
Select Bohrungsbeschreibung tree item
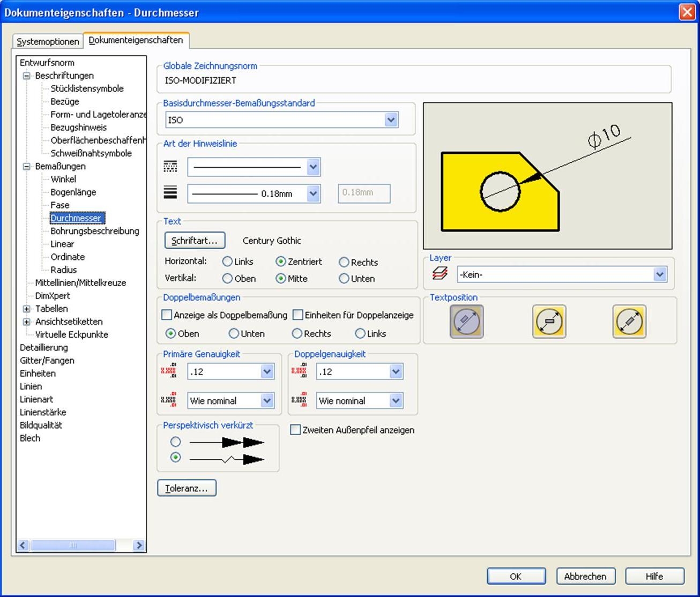[x=95, y=231]
